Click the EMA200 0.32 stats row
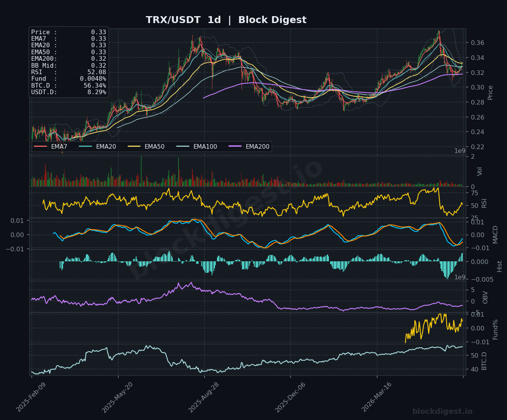The image size is (507, 420). pos(68,59)
